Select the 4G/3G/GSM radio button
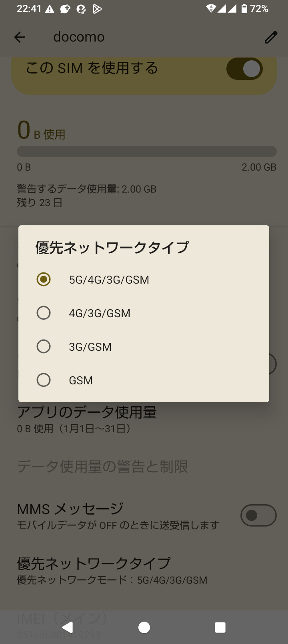Image resolution: width=288 pixels, height=644 pixels. click(44, 313)
